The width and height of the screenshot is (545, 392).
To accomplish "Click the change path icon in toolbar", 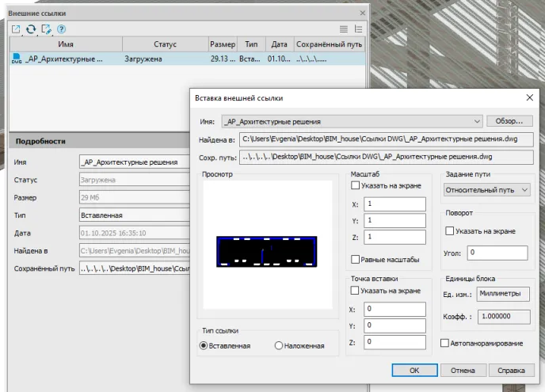I will pyautogui.click(x=46, y=29).
